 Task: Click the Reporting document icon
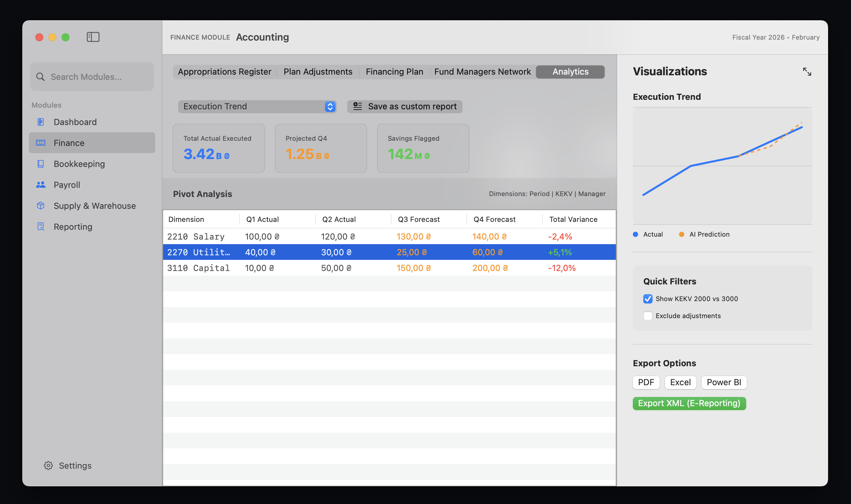[x=41, y=227]
